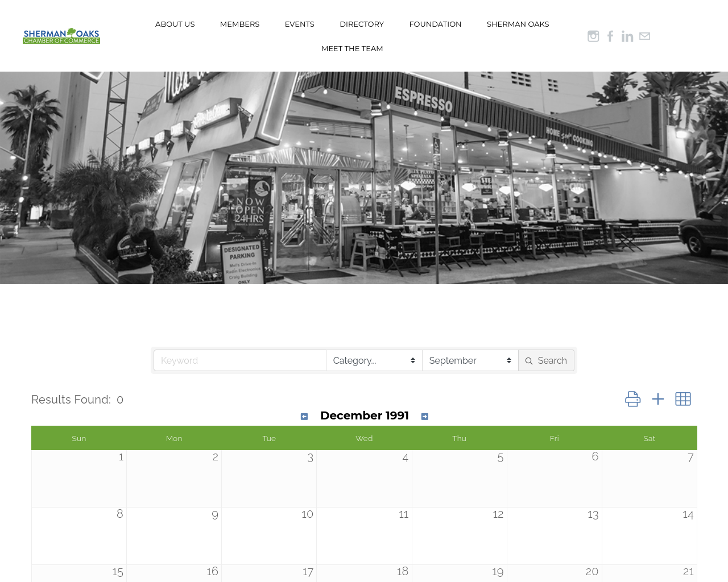
Task: Click the Results Found: 0 text
Action: (77, 400)
